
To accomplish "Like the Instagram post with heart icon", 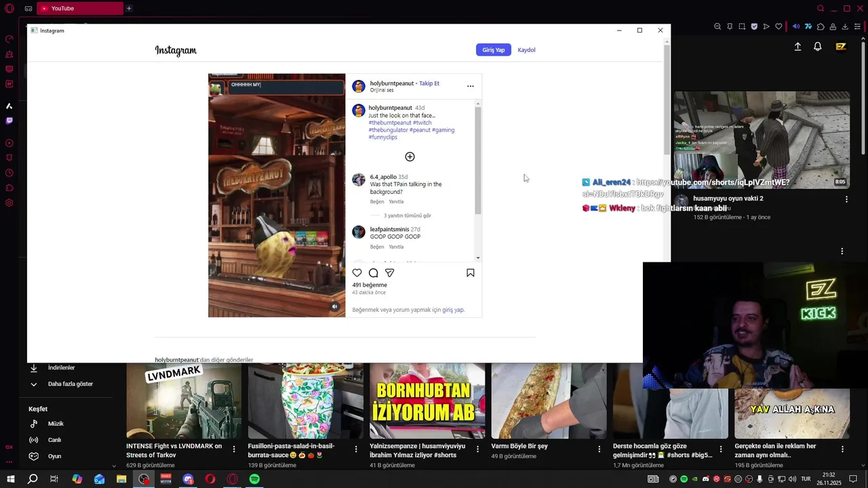I will click(357, 272).
